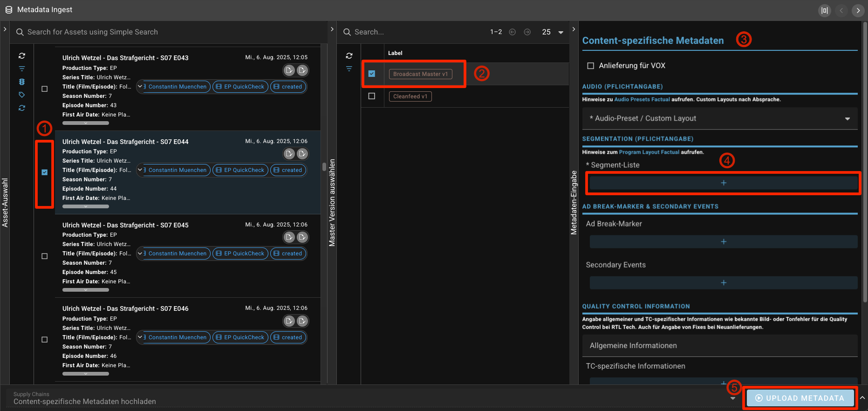Add segment with Segment-Liste plus button
Image resolution: width=868 pixels, height=411 pixels.
[723, 183]
